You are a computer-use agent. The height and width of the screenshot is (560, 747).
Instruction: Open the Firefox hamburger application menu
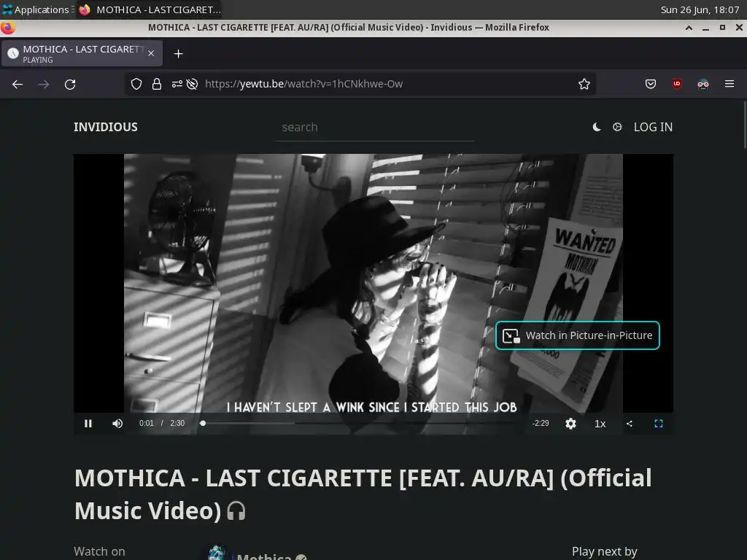coord(729,84)
